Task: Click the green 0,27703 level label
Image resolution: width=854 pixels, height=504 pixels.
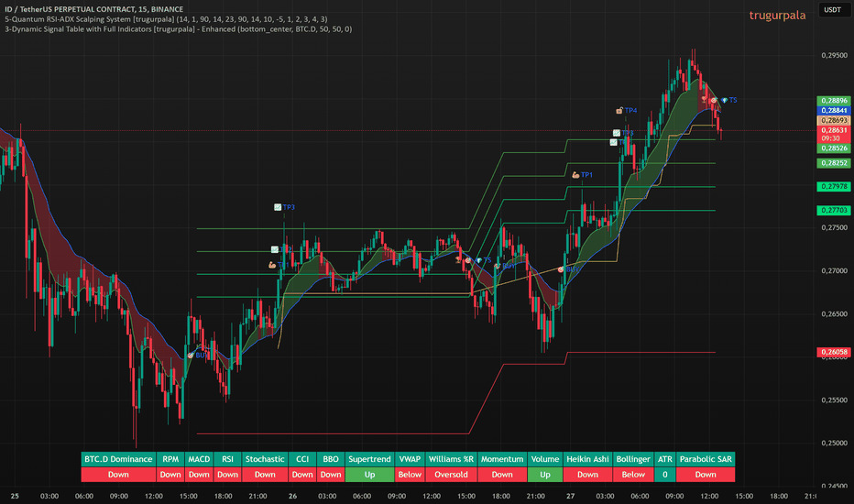Action: click(x=834, y=211)
